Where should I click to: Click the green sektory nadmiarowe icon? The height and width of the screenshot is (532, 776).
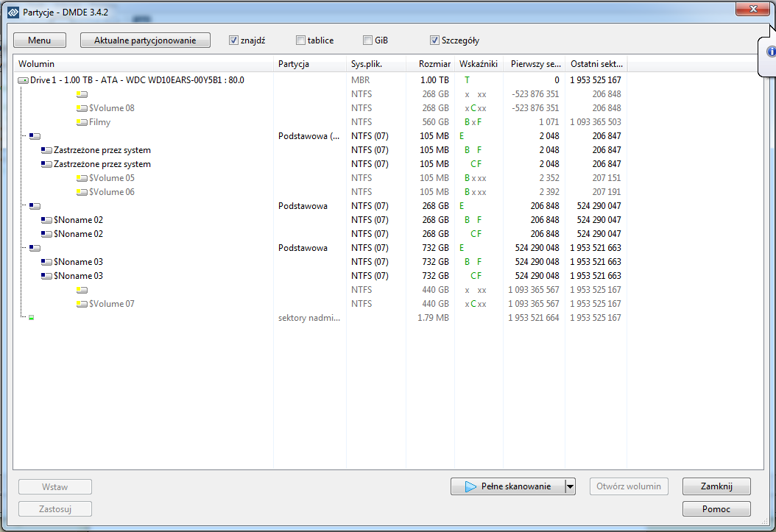coord(31,318)
